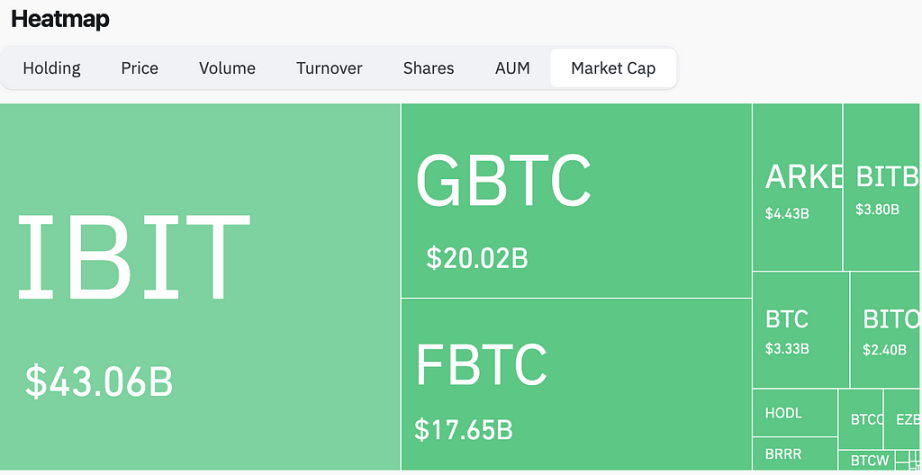Click the HODL heatmap tile

(795, 413)
